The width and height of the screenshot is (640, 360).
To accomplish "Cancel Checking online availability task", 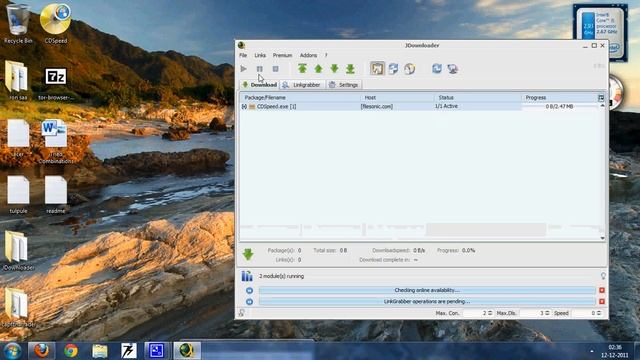I will point(602,290).
